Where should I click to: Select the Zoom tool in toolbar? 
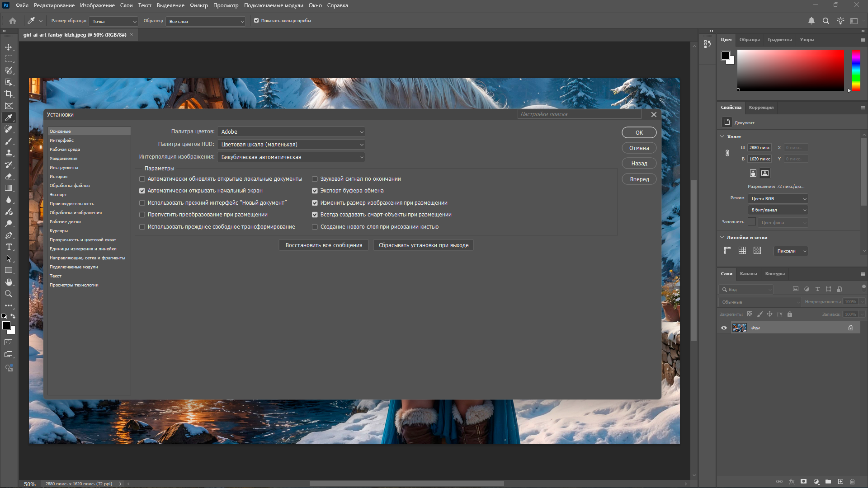click(x=9, y=294)
